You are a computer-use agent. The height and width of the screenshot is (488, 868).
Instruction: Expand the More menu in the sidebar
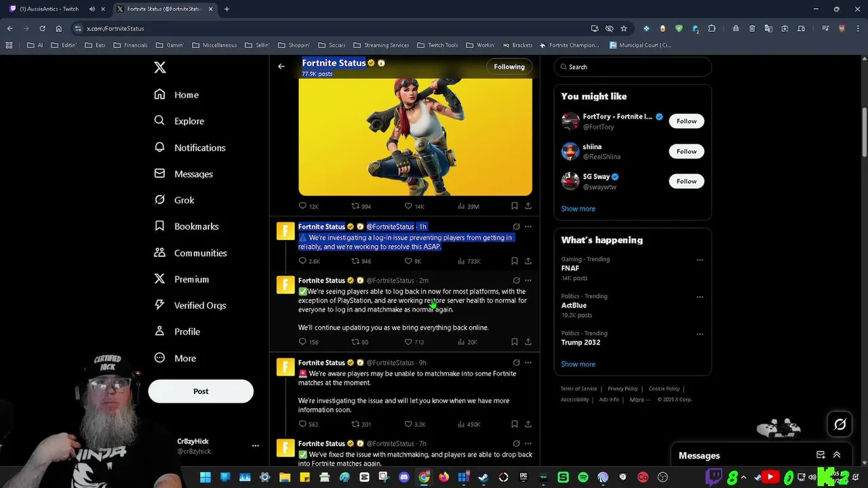click(x=175, y=358)
